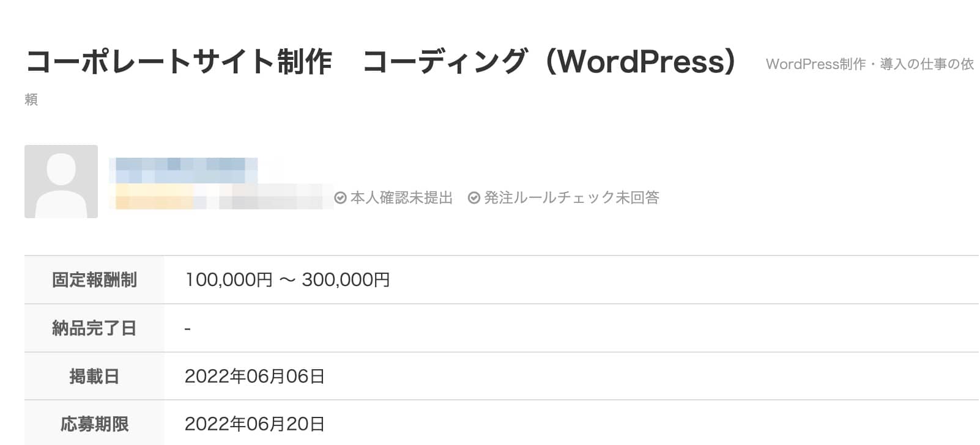This screenshot has width=980, height=445.
Task: Click the 100,000円 〜 300,000円 budget value
Action: coord(287,280)
